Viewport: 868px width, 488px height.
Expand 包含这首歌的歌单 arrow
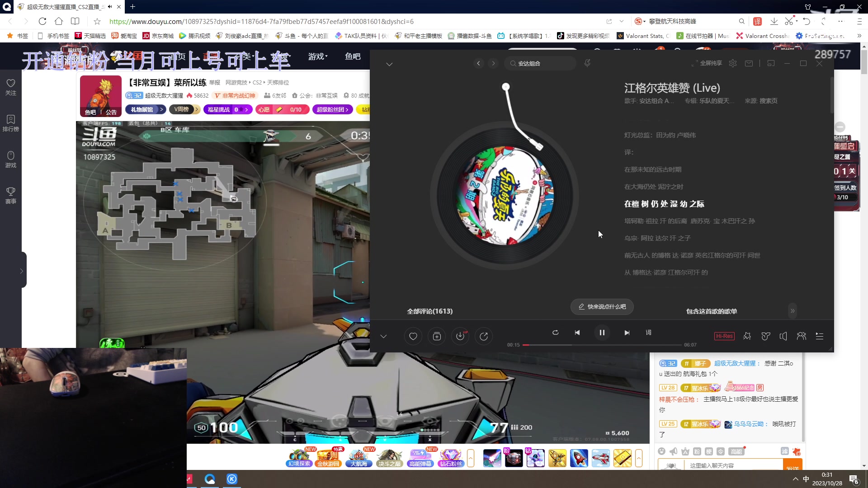tap(793, 311)
